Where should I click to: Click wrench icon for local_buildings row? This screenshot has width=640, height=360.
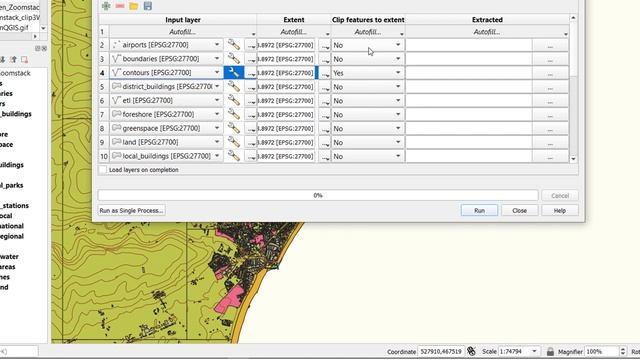(x=234, y=156)
